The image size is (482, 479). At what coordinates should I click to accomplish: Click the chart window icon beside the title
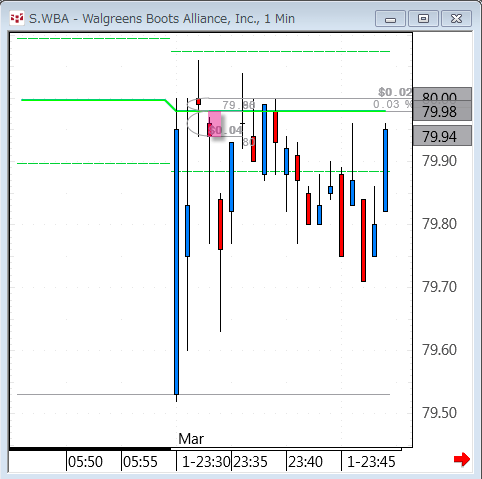[17, 18]
